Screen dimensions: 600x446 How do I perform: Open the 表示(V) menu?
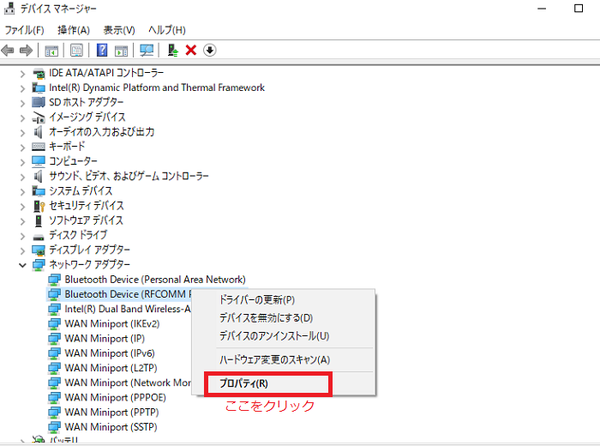point(119,30)
